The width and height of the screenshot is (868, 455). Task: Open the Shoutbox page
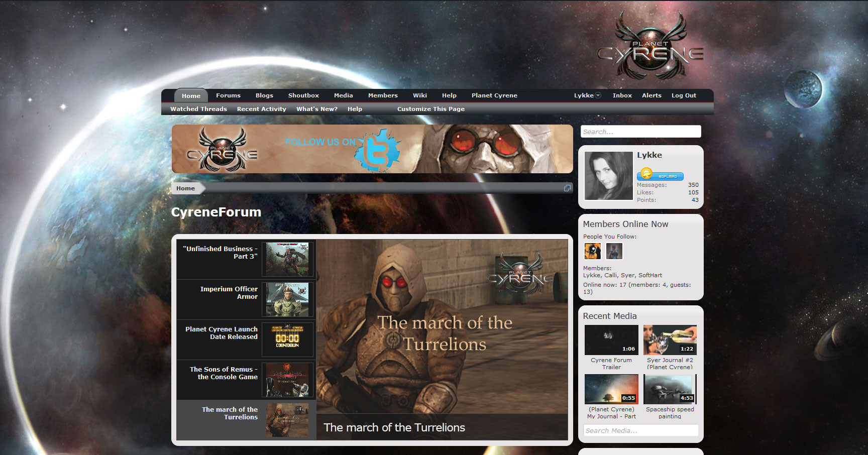(x=303, y=95)
